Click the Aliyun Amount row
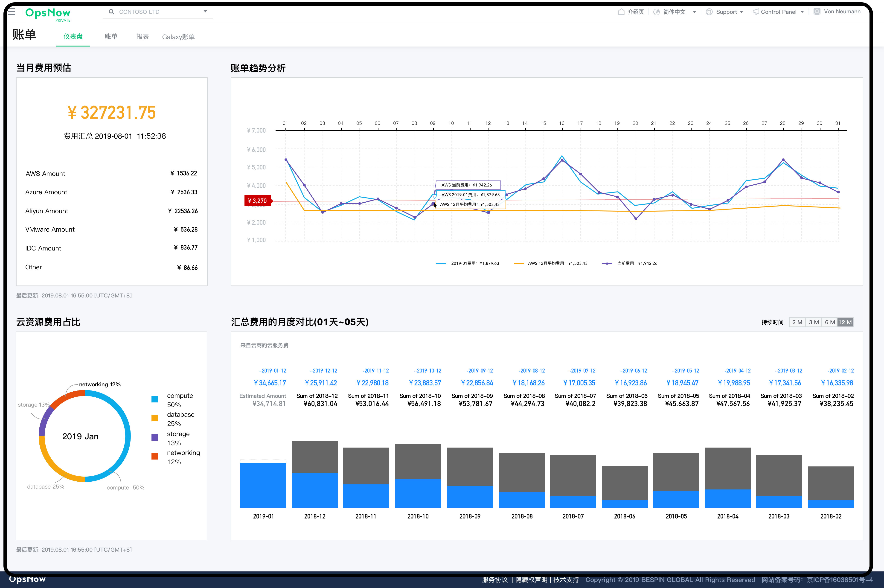 click(x=111, y=211)
